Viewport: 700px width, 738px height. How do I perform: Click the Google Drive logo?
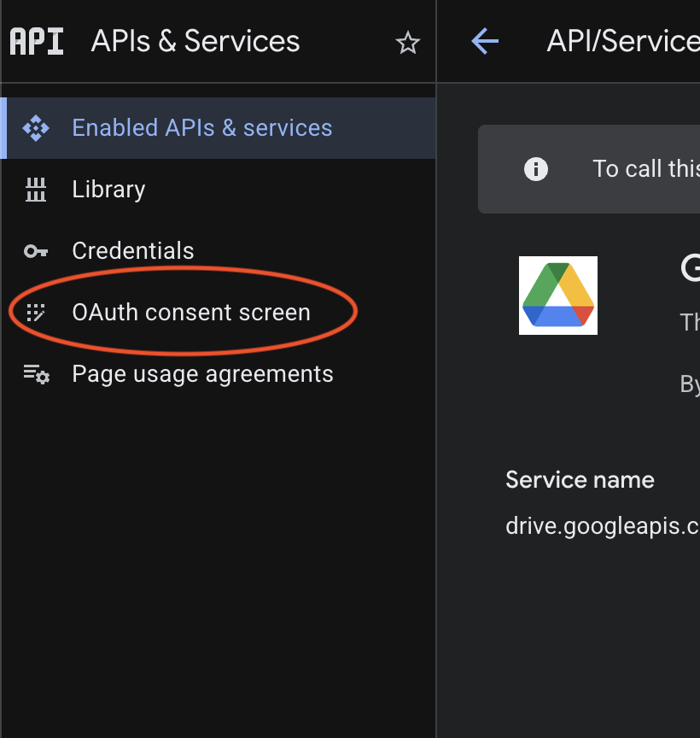coord(557,295)
